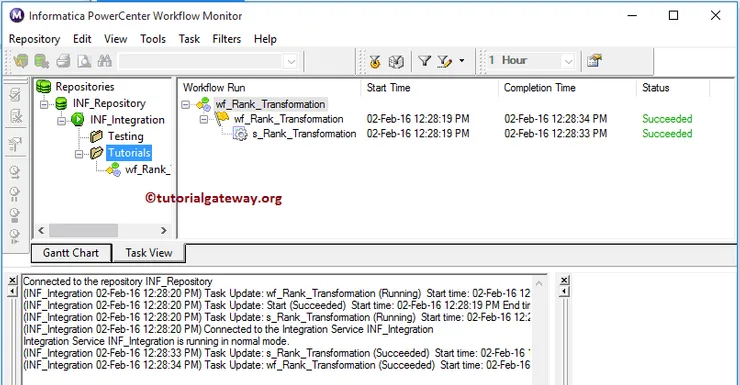Click the yellow flag workflow run icon
Image resolution: width=740 pixels, height=385 pixels.
[x=222, y=118]
